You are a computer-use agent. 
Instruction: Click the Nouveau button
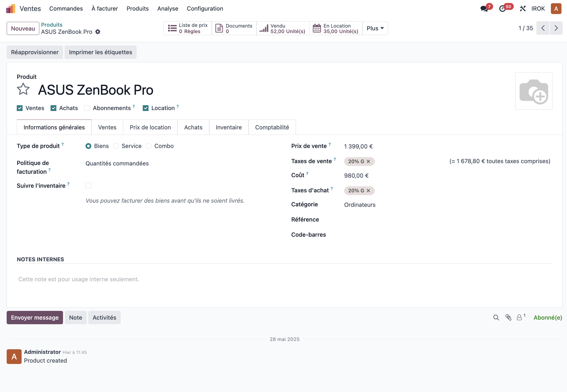coord(23,28)
